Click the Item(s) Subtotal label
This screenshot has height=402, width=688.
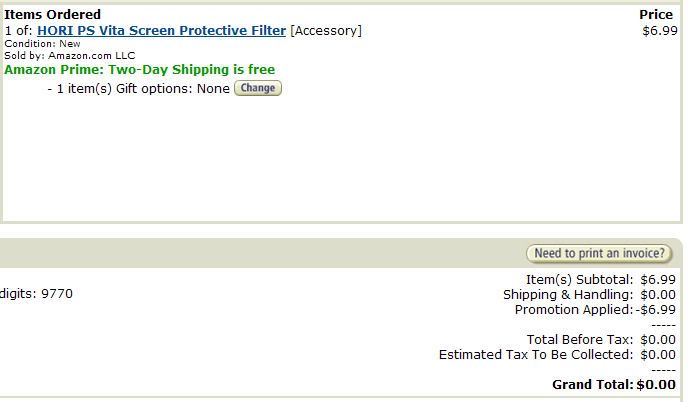[579, 280]
